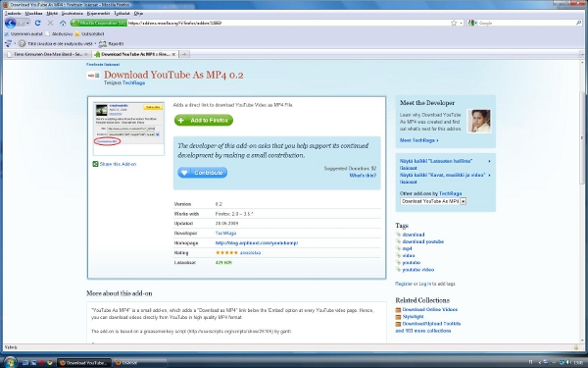The width and height of the screenshot is (588, 368).
Task: Open the Google search engine selector
Action: pyautogui.click(x=473, y=23)
